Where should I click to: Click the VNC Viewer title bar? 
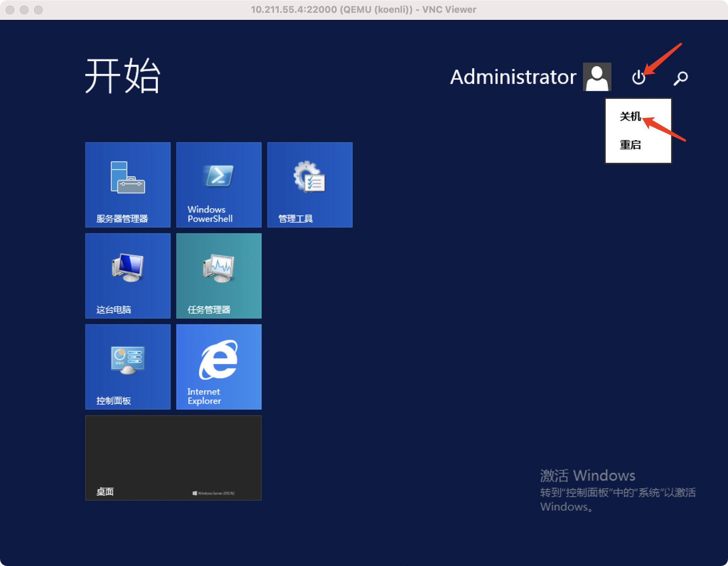tap(364, 9)
